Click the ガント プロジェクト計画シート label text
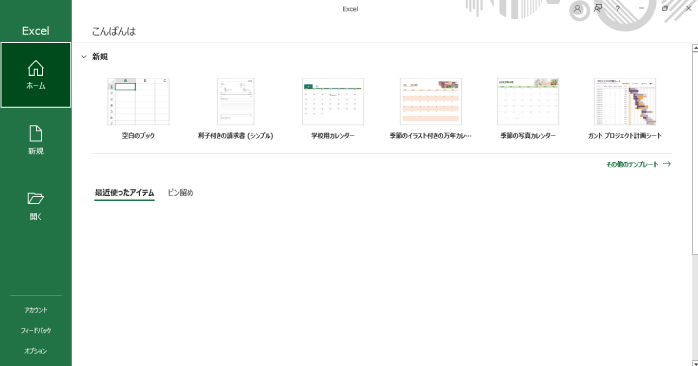698x366 pixels. point(625,136)
